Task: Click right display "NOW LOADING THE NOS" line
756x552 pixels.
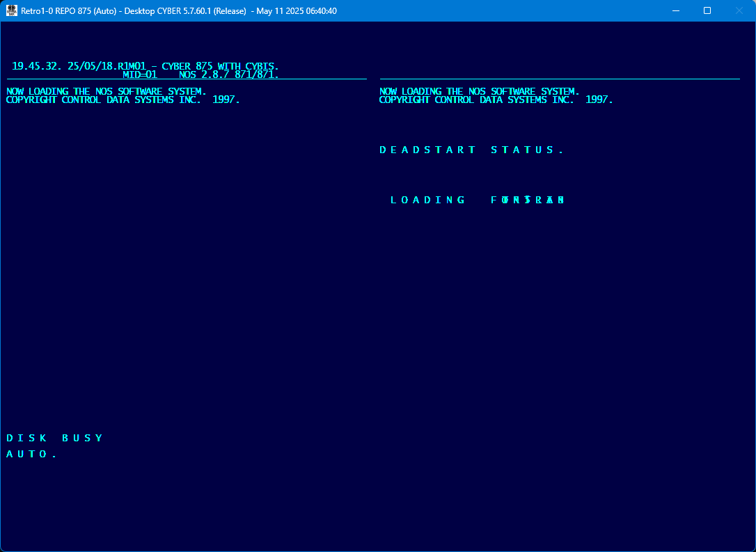Action: tap(479, 91)
